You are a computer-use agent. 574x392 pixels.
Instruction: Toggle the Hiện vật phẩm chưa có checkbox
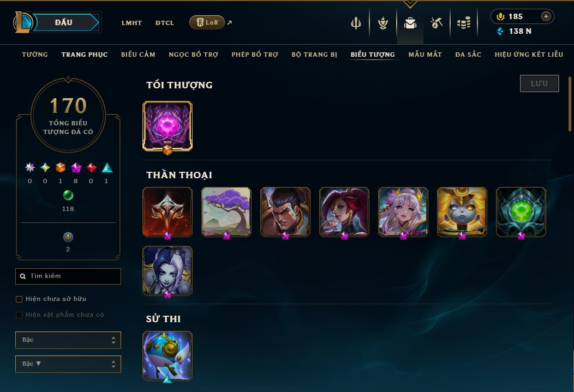click(x=19, y=315)
